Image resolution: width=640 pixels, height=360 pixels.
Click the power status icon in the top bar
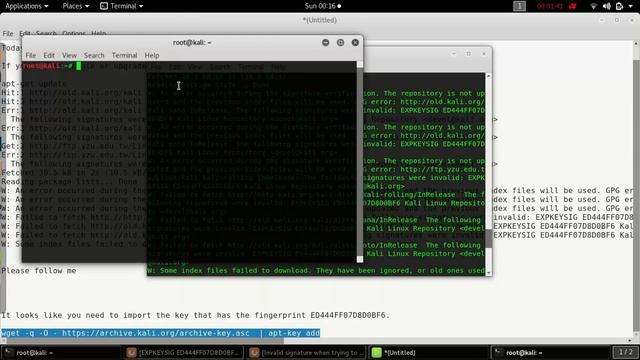(x=619, y=6)
